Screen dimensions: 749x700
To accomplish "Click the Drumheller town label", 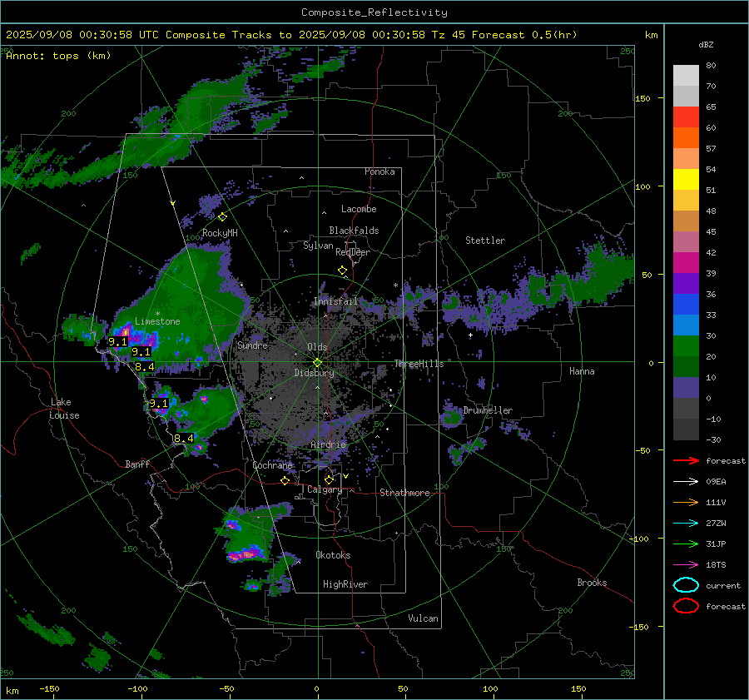I will (x=488, y=410).
